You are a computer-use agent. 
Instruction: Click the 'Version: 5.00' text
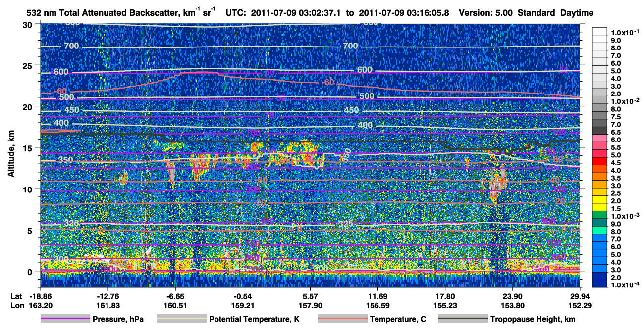click(x=486, y=13)
